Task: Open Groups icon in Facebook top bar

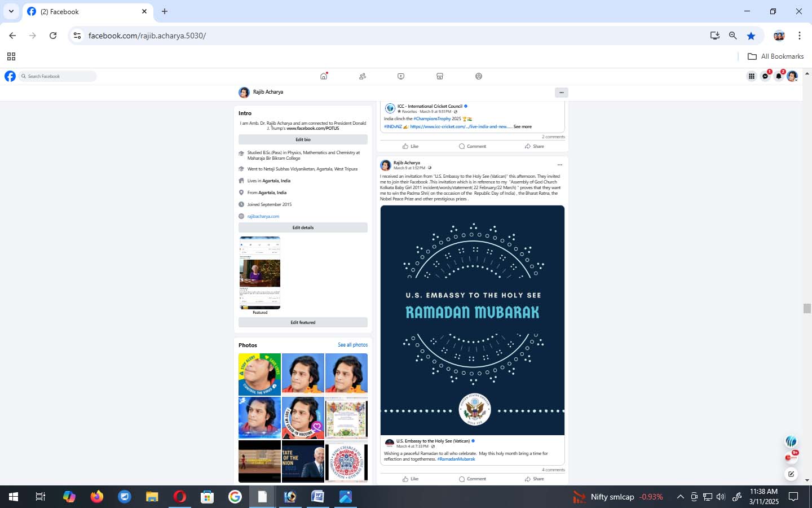Action: (479, 76)
